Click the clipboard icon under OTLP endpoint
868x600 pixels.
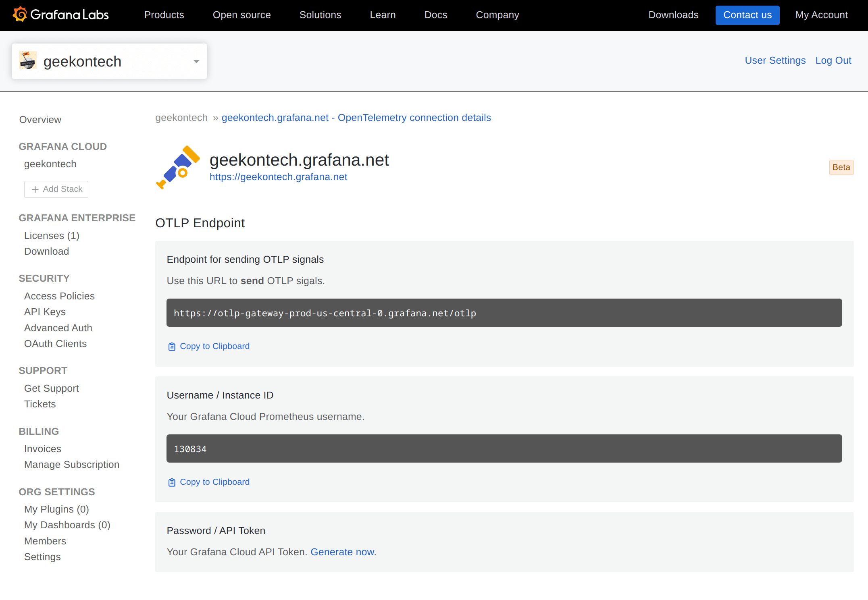coord(172,347)
